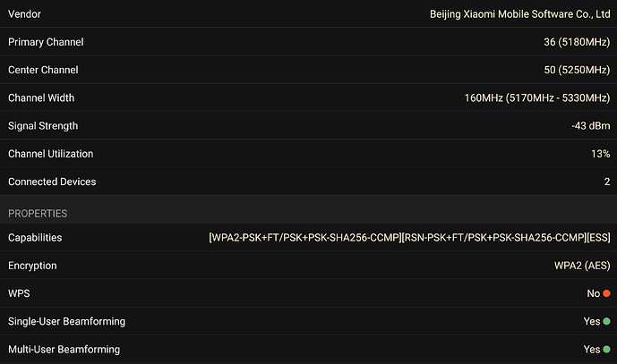
Task: Click the Signal Strength label
Action: click(43, 126)
